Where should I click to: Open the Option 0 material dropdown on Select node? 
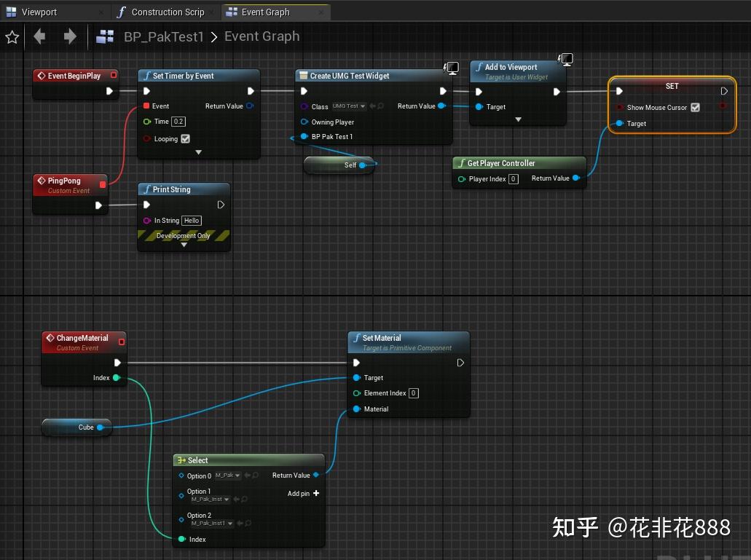click(x=228, y=475)
